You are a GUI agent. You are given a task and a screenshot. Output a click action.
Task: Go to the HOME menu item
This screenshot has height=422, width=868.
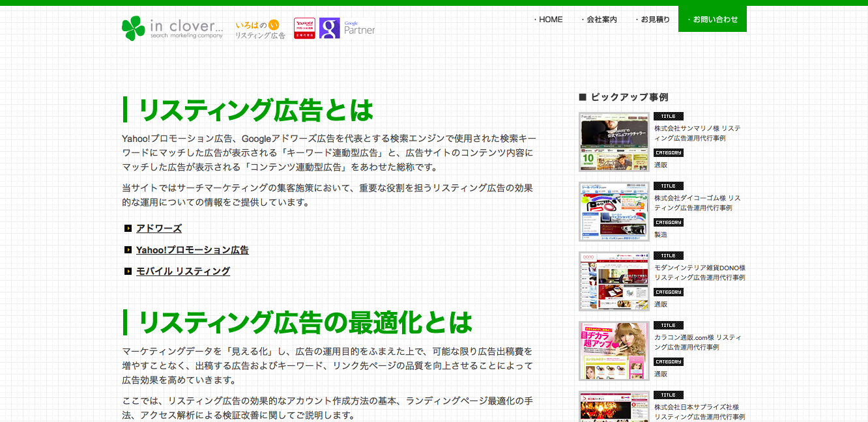click(x=548, y=20)
